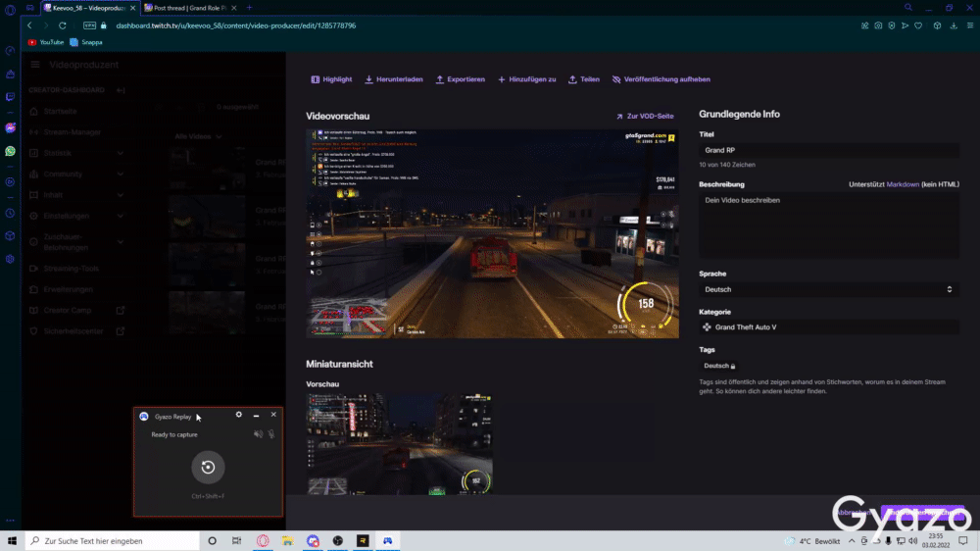Open the volume icon in system tray

[x=913, y=541]
